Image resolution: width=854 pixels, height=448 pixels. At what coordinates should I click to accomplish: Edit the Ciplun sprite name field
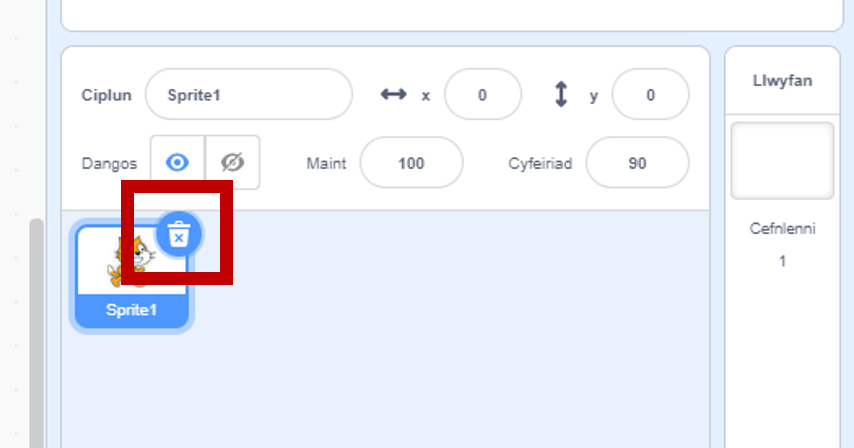[x=249, y=95]
